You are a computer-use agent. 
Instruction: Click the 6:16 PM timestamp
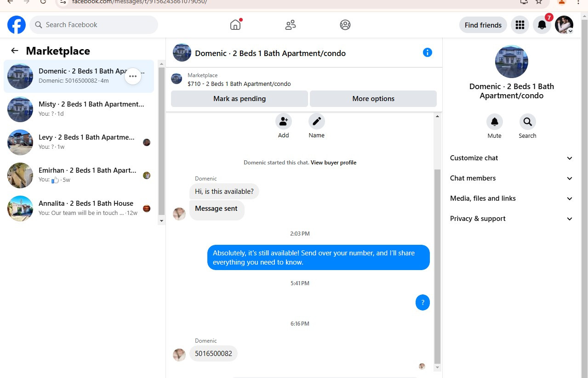[x=300, y=324]
